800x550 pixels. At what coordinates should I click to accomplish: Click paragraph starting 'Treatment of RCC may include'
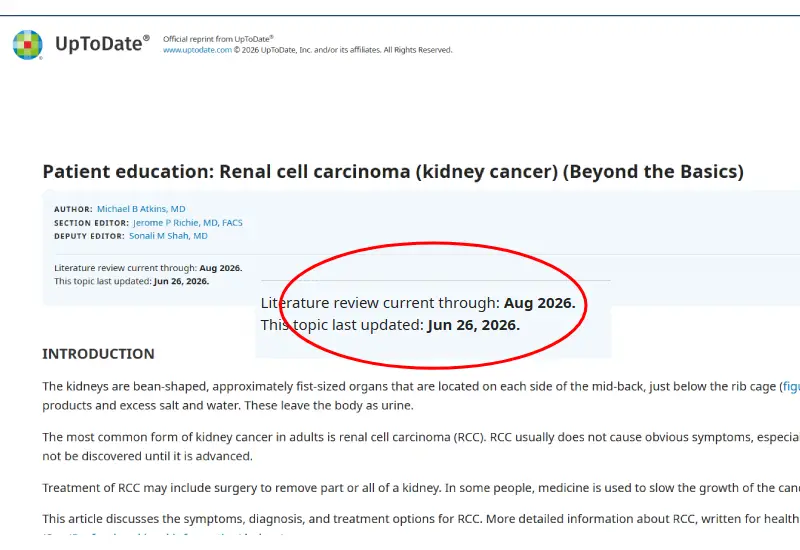pos(421,488)
